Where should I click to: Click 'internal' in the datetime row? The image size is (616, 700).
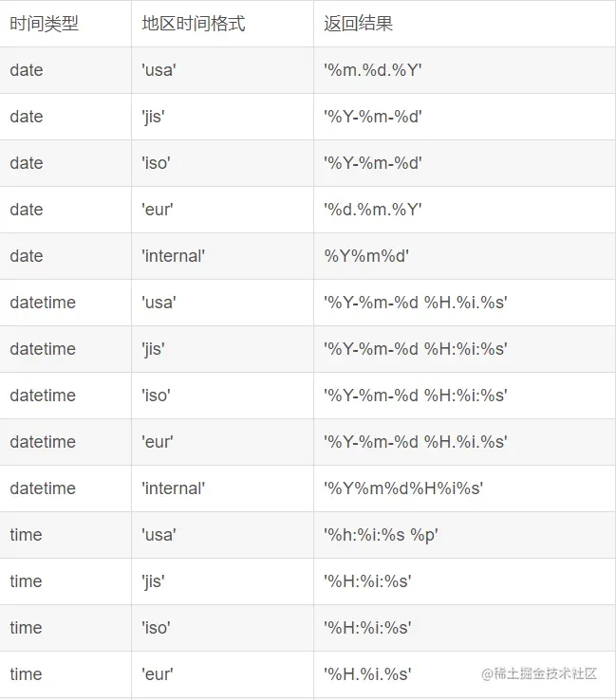coord(173,488)
